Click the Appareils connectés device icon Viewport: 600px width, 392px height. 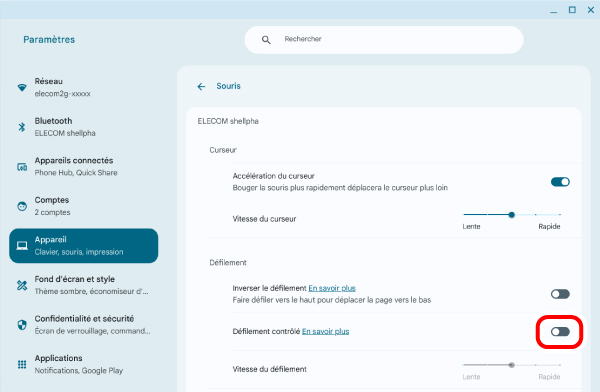click(22, 167)
